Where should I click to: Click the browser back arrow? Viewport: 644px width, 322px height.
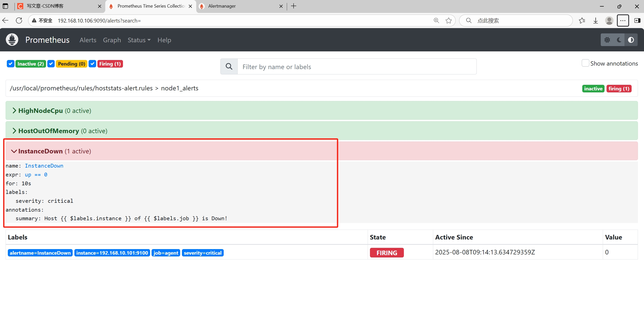6,21
